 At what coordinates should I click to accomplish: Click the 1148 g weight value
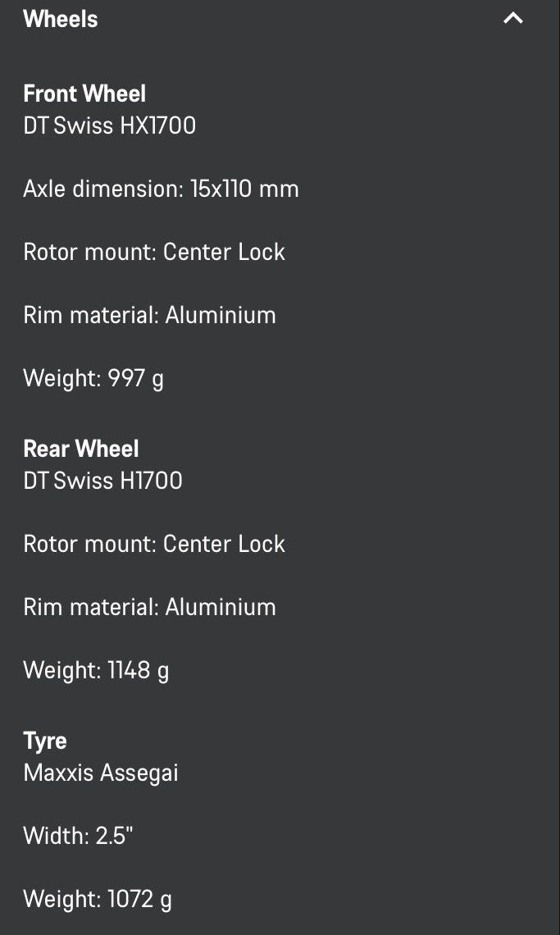click(x=139, y=671)
